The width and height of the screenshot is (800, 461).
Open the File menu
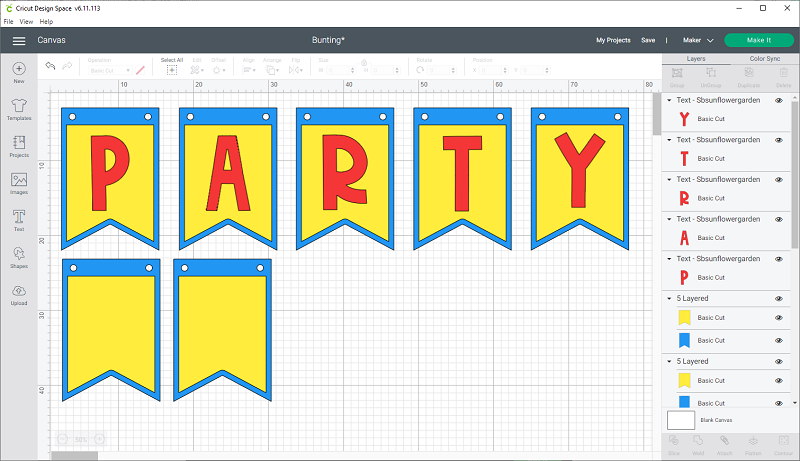point(9,21)
